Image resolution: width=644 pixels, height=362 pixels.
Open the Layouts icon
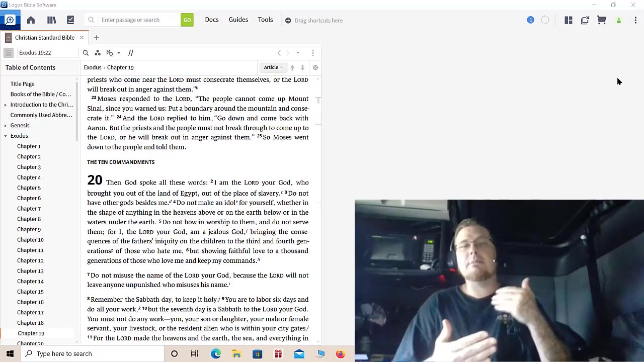569,20
